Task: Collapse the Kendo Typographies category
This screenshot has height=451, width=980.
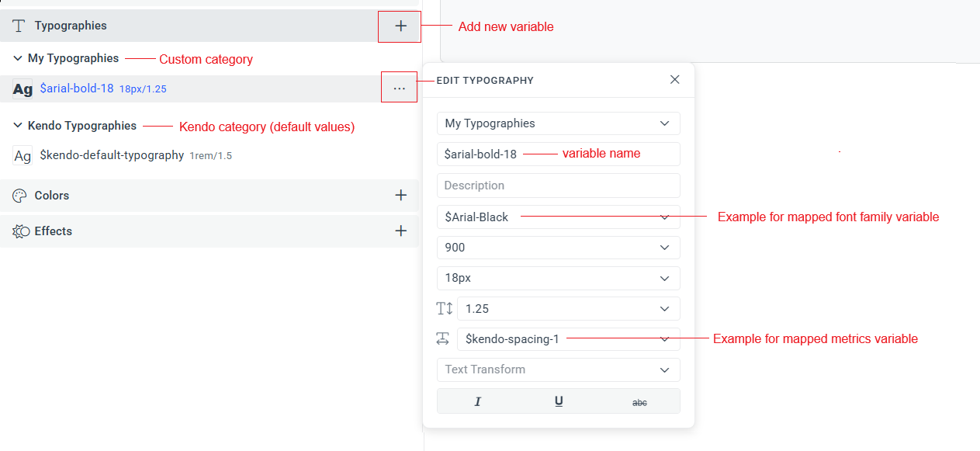Action: pyautogui.click(x=16, y=125)
